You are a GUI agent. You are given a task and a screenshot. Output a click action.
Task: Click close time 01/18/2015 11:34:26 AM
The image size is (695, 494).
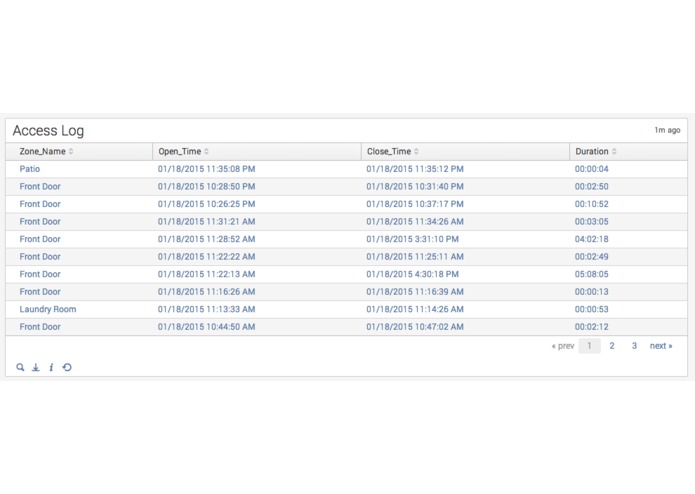[415, 222]
